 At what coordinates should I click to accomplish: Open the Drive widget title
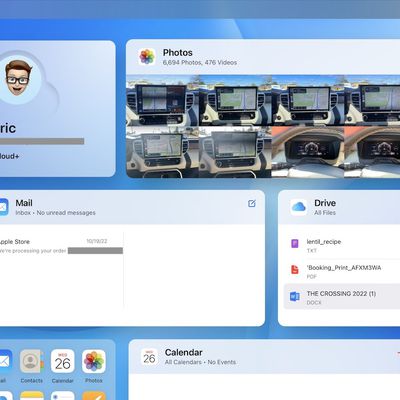coord(325,203)
